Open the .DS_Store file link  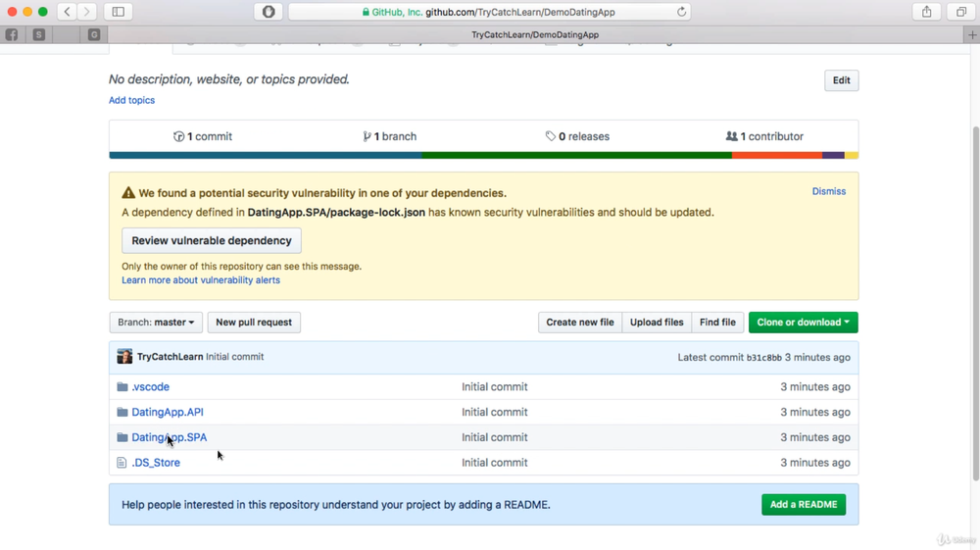(x=156, y=463)
